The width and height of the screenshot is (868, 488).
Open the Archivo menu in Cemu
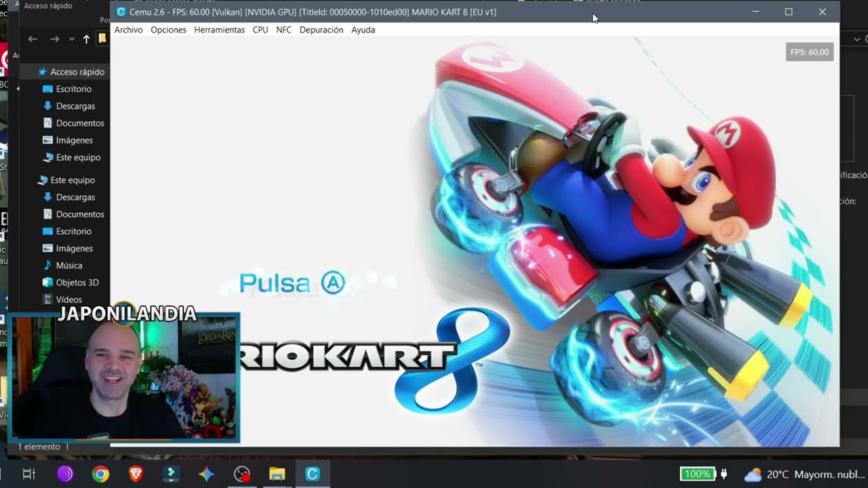128,30
